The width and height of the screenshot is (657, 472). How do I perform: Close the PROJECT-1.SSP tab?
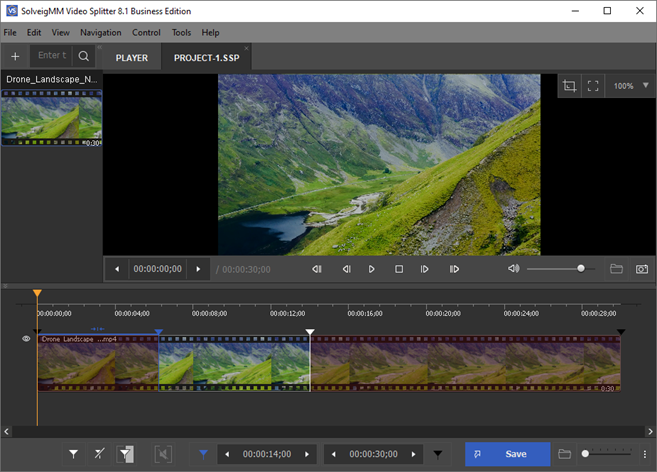246,48
